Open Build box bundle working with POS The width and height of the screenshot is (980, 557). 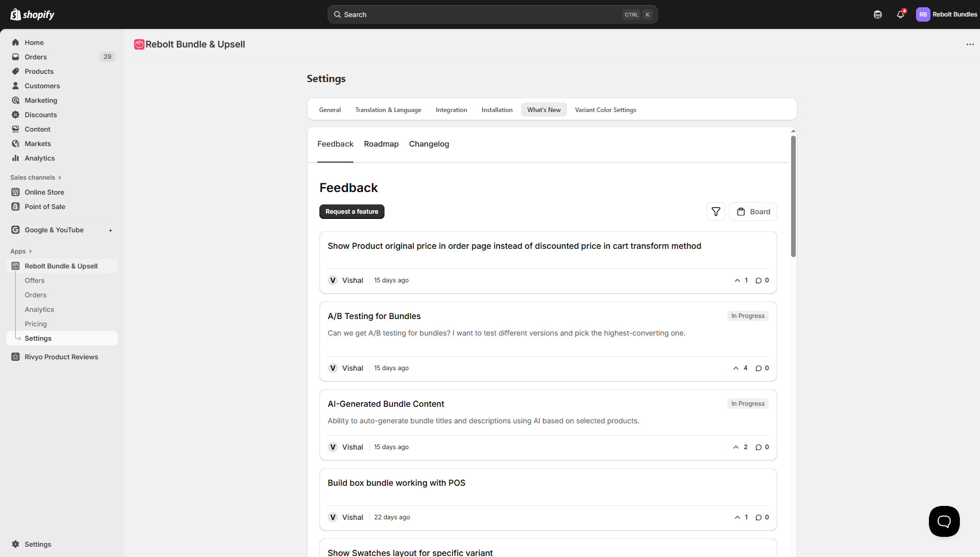point(396,483)
